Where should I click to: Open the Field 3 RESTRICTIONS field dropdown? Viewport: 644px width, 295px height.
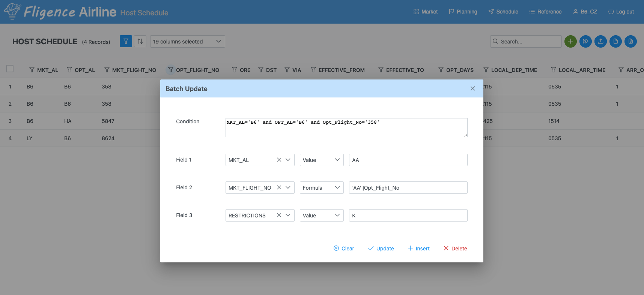click(288, 215)
